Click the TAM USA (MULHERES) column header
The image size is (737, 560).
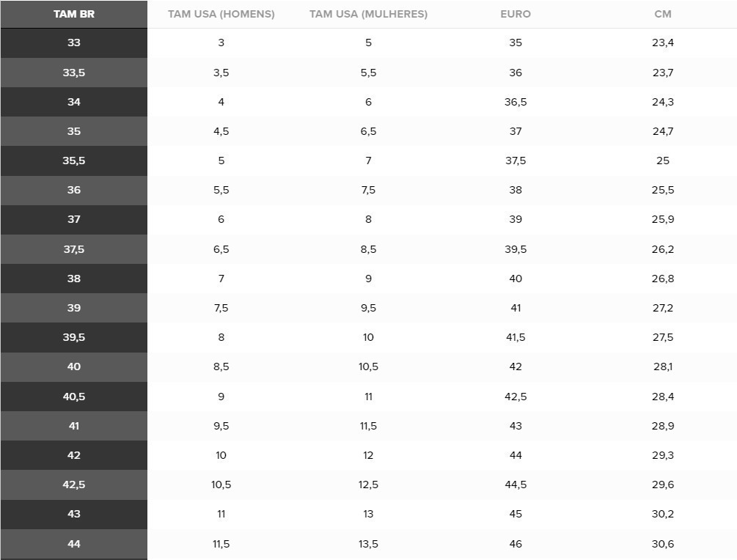368,14
